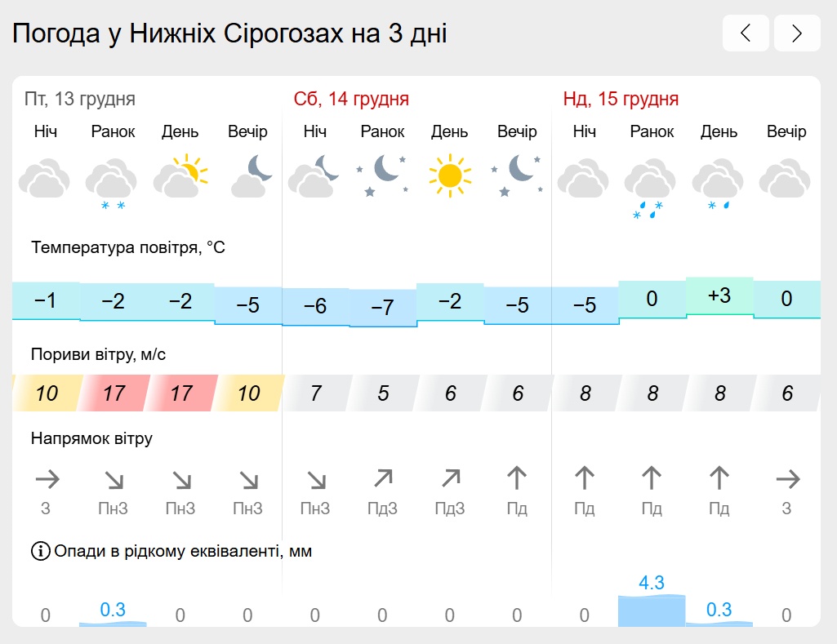Click the Saturday evening Пд wind direction arrow
The image size is (837, 644).
point(517,478)
